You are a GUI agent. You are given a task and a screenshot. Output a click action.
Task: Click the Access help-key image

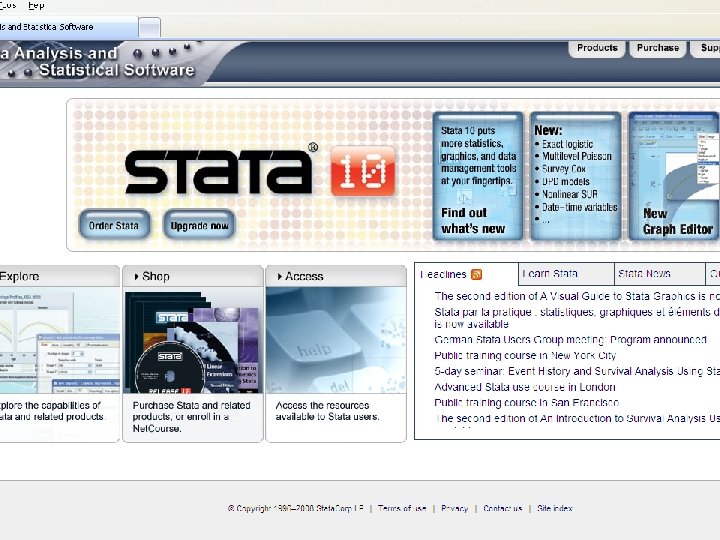(x=336, y=340)
